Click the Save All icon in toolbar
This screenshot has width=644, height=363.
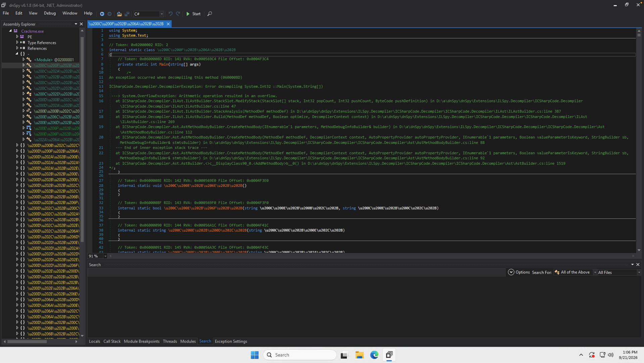point(127,14)
